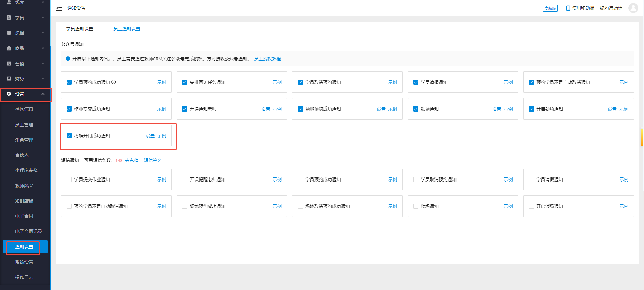Expand the 财务 menu chevron
Viewport: 644px width, 290px height.
tap(43, 79)
